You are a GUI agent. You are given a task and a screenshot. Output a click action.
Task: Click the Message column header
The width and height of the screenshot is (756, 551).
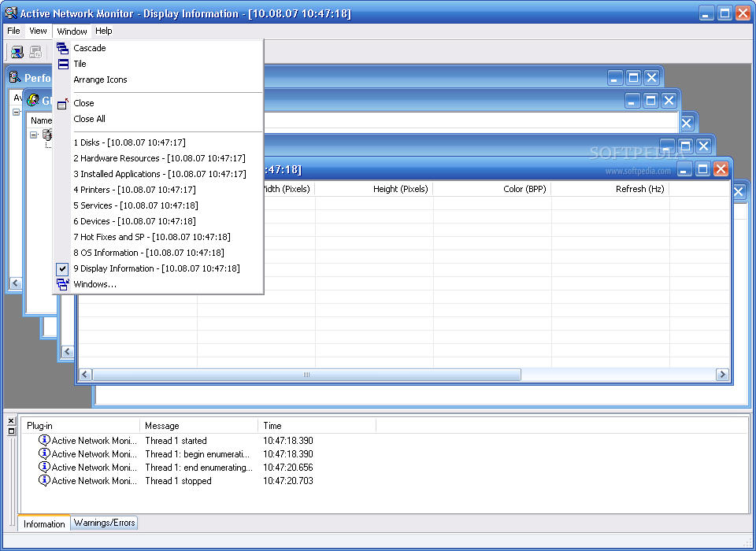coord(198,426)
